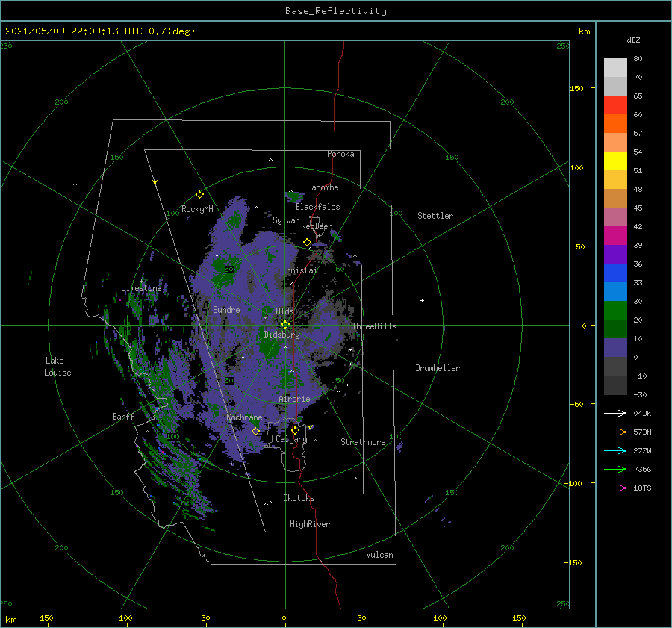Click the Okotoks label
672x628 pixels.
299,498
